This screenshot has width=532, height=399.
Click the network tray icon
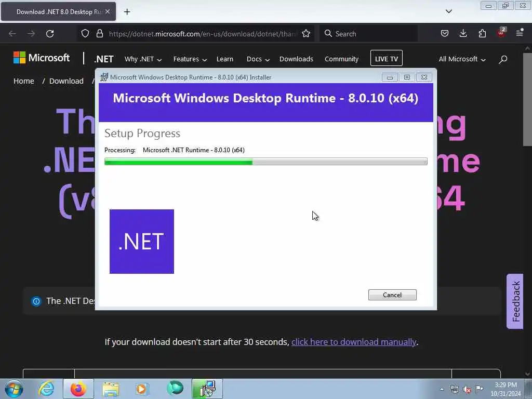tap(454, 389)
